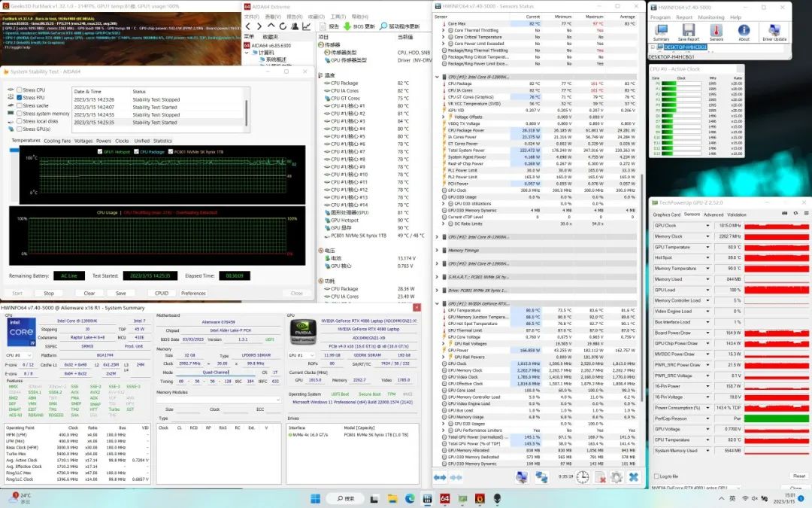Open the Windows Start button

[315, 499]
